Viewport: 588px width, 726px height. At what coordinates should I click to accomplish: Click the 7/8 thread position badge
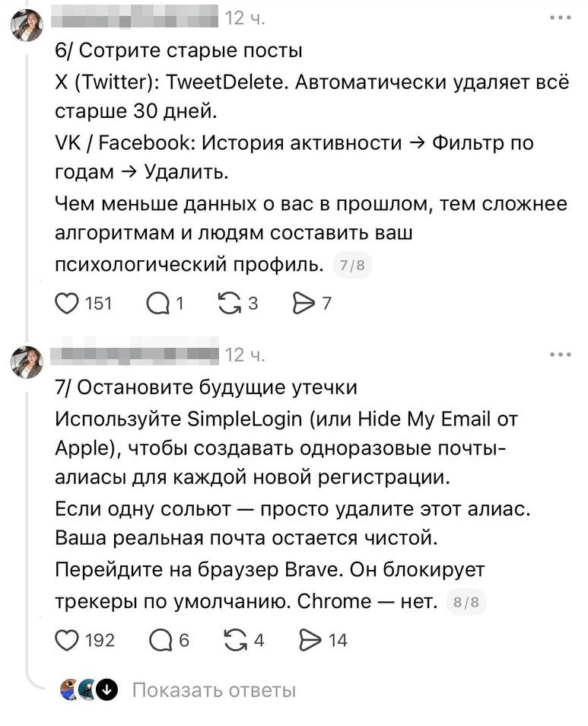tap(353, 266)
